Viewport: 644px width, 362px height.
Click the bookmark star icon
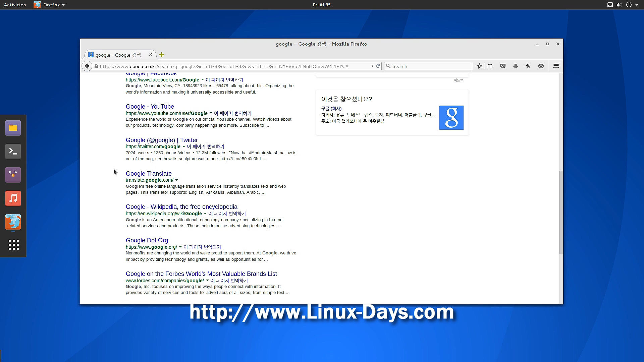[480, 66]
